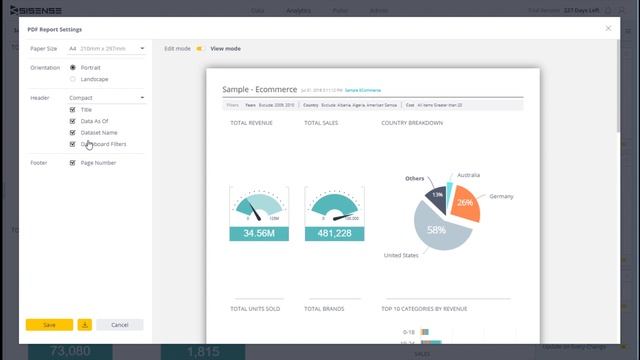
Task: Click the COUNTRY BREAKDOWN widget title
Action: [412, 123]
